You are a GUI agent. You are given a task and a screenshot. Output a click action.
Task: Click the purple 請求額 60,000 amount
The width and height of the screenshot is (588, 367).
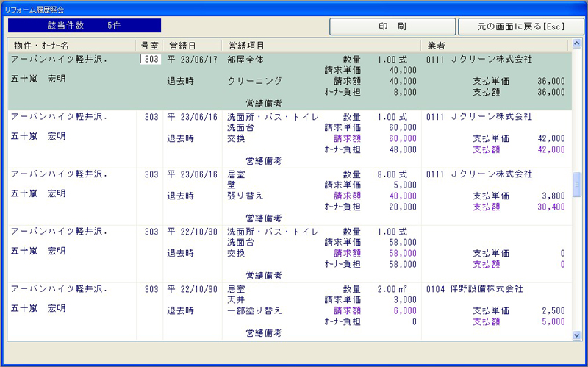[x=401, y=138]
